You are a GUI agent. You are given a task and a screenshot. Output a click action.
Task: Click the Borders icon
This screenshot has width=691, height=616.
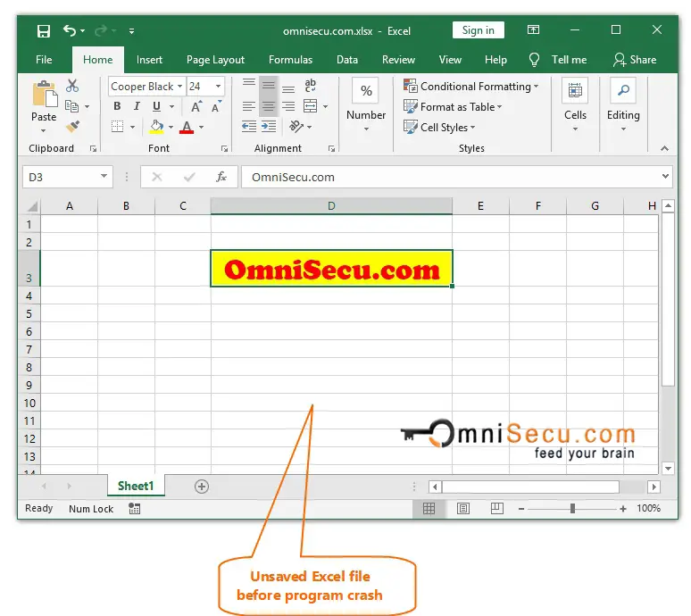point(117,127)
